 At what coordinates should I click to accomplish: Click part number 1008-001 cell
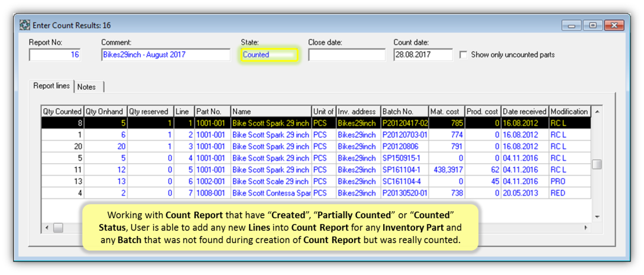pos(212,193)
